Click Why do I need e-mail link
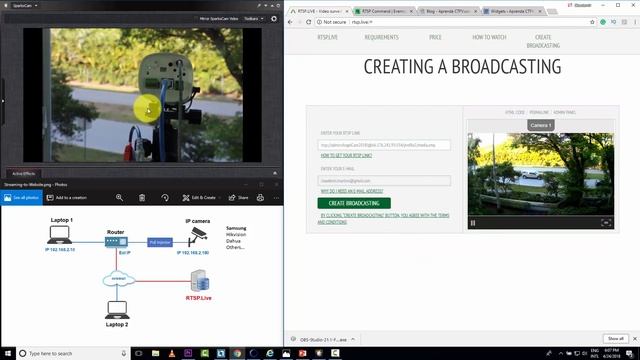Viewport: 640px width, 360px height. point(352,191)
